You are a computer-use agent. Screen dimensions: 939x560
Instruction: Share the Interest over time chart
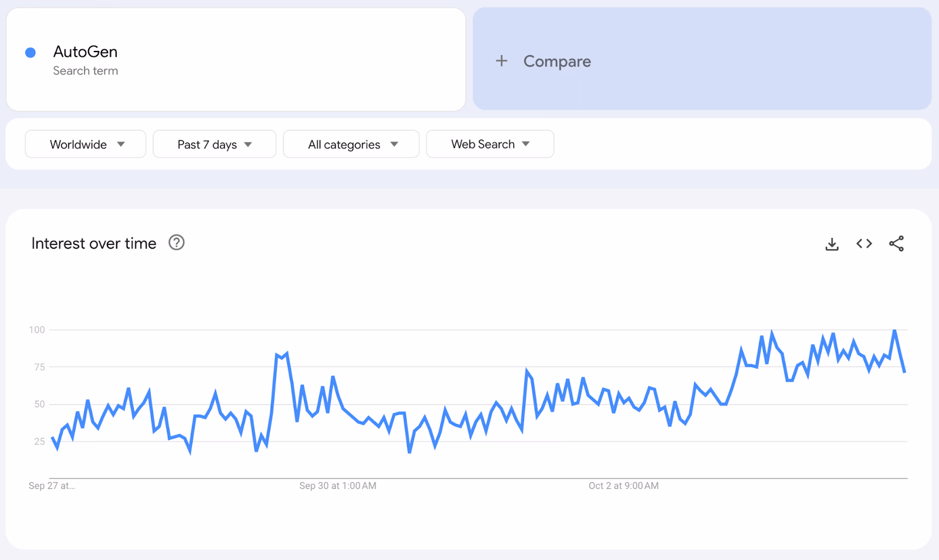point(896,243)
